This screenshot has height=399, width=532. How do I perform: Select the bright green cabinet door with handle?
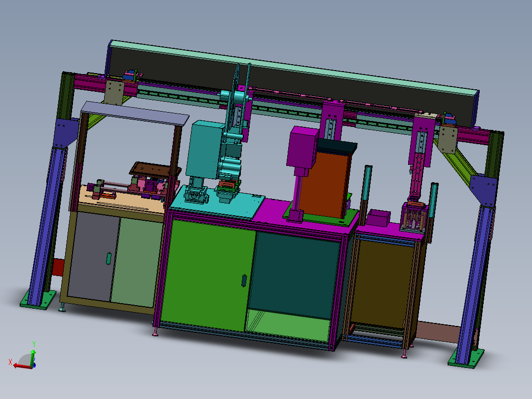pos(208,275)
